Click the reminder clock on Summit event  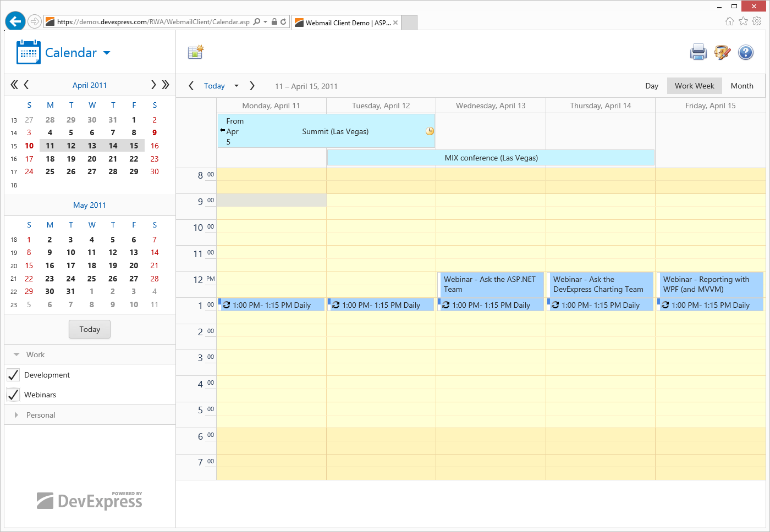tap(430, 131)
